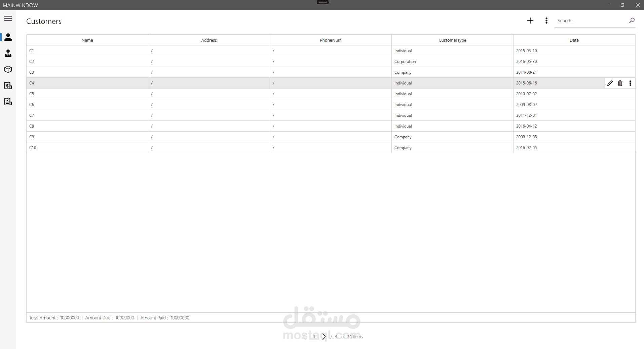Select customer name C8

point(32,126)
